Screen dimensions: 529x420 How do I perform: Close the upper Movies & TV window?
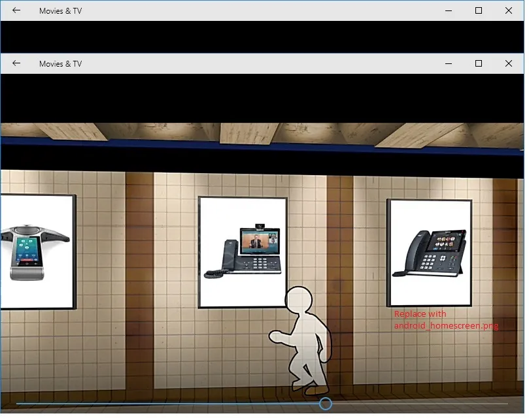509,10
